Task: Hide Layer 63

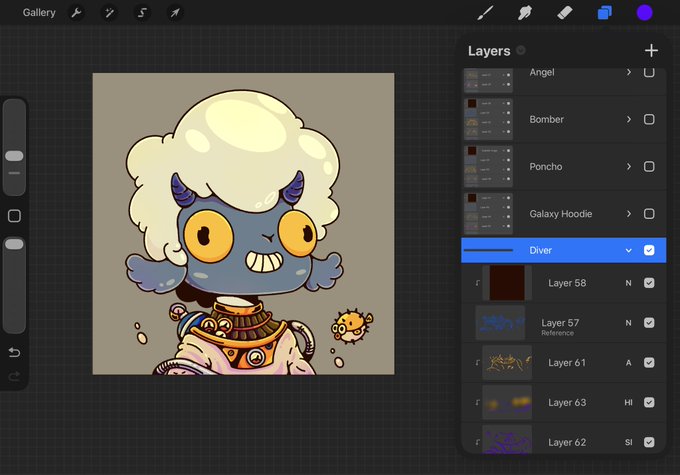Action: click(x=649, y=403)
